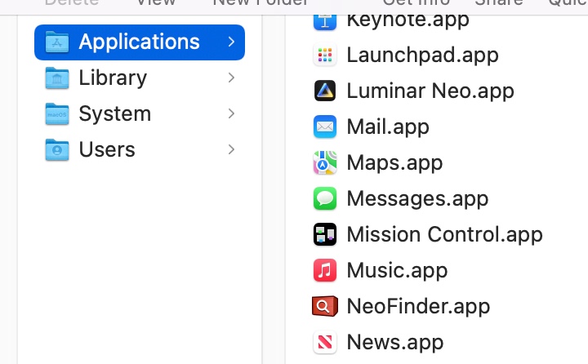Click the Applications folder name
The width and height of the screenshot is (588, 364).
(139, 42)
